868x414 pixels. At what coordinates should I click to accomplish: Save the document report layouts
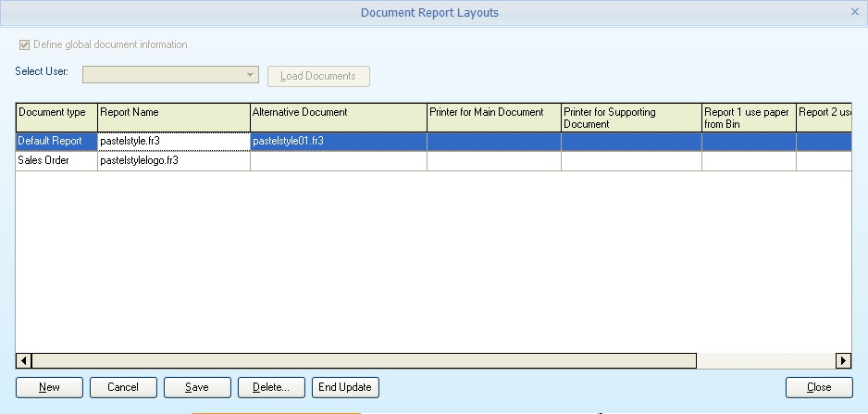pyautogui.click(x=197, y=387)
